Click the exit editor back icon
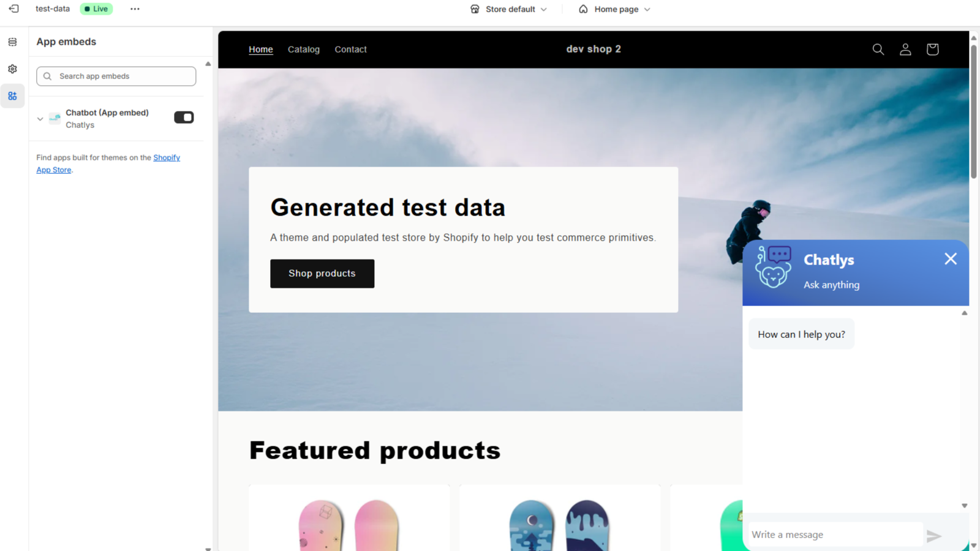 click(x=13, y=9)
